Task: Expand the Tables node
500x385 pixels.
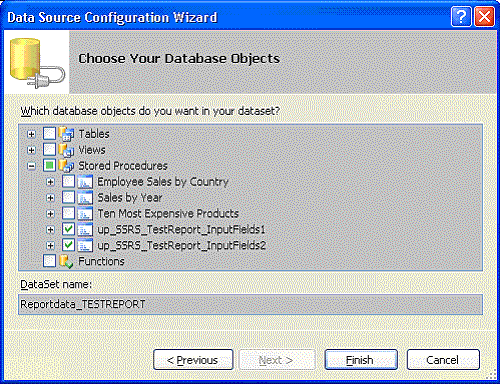Action: click(31, 134)
